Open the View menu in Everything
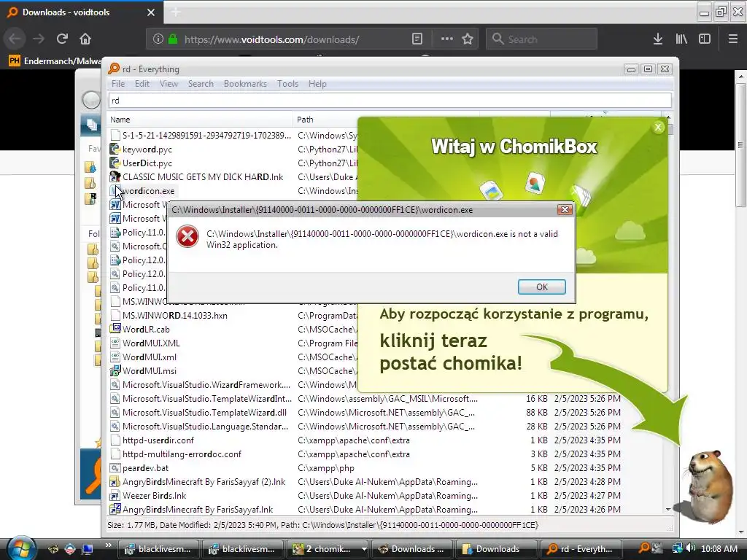 click(x=169, y=84)
